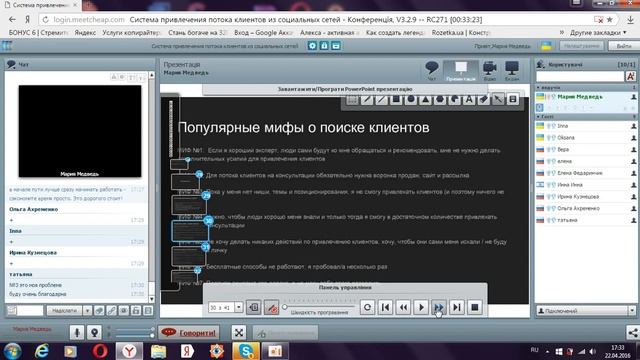Viewport: 640px width, 360px height.
Task: Toggle the microphone button
Action: click(77, 333)
